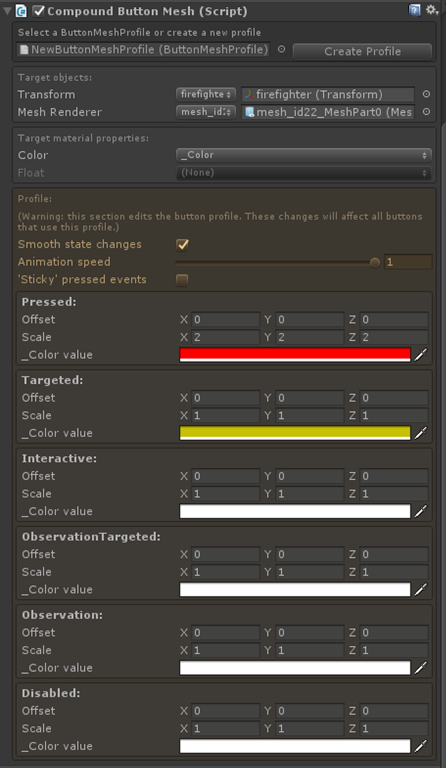The width and height of the screenshot is (446, 768).
Task: Use the eyedropper for the Pressed color
Action: (421, 355)
